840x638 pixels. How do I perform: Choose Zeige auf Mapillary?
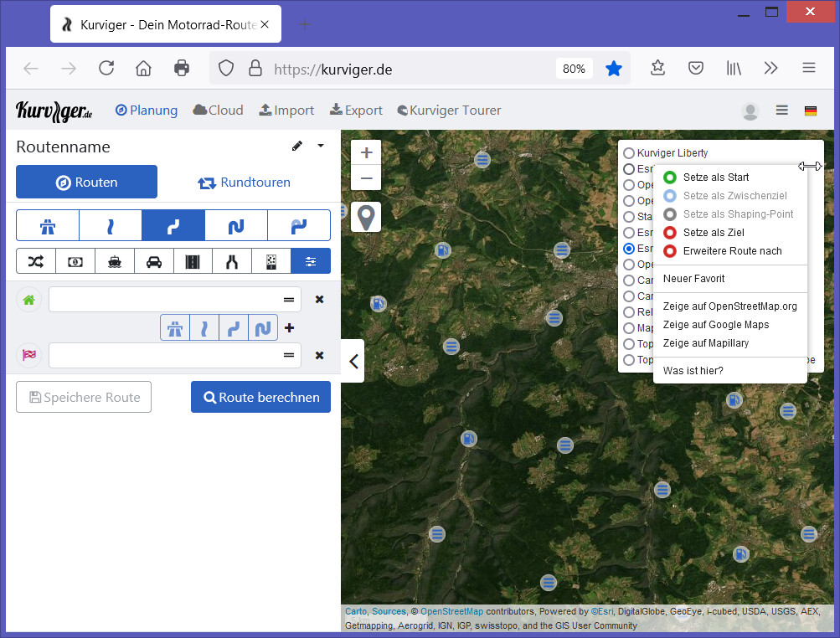tap(730, 342)
